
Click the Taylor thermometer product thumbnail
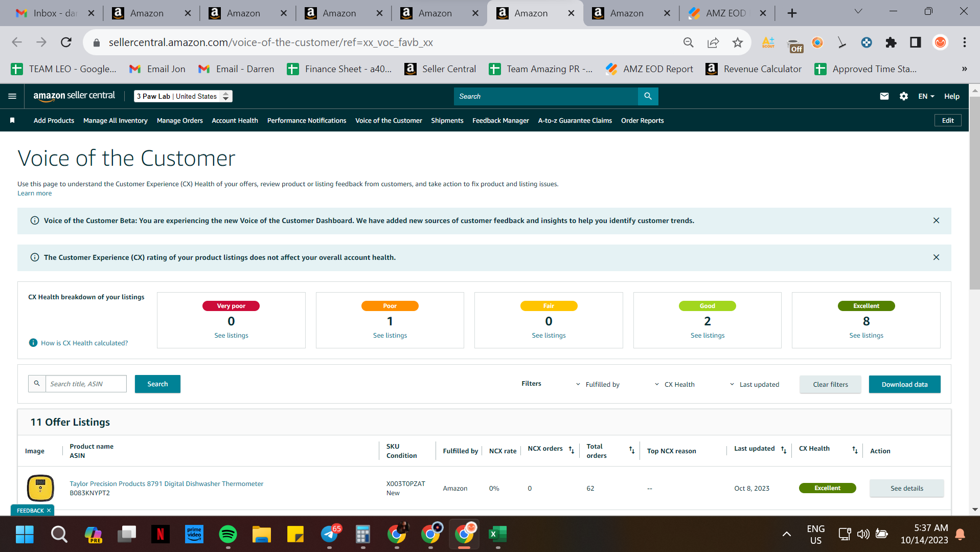(40, 488)
